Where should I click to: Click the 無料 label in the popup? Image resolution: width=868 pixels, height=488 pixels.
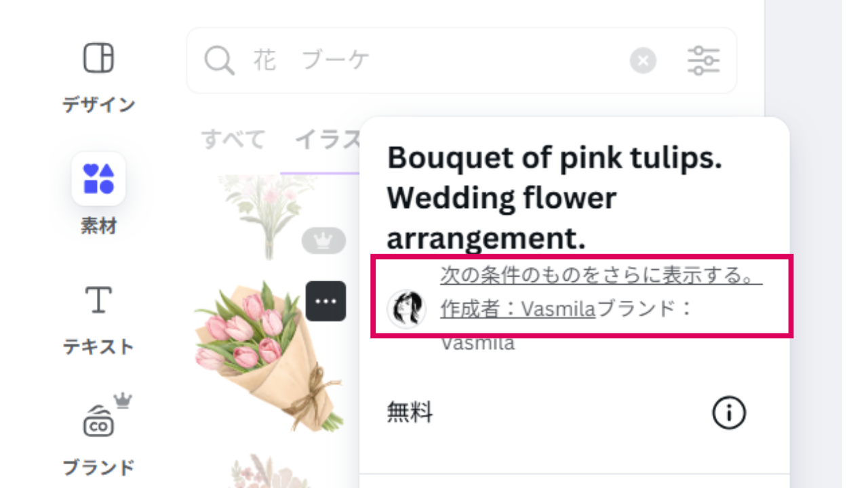[410, 412]
